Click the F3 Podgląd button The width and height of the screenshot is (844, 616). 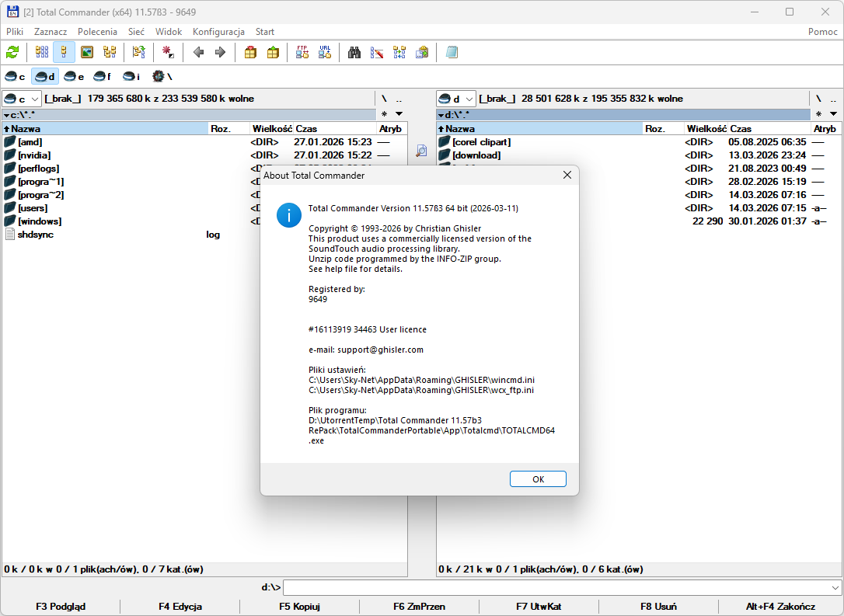coord(61,607)
